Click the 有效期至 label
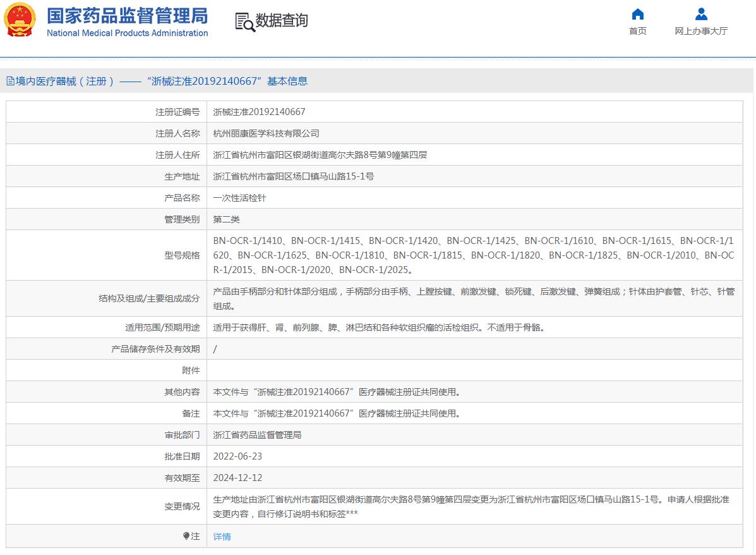This screenshot has width=756, height=555. click(182, 478)
